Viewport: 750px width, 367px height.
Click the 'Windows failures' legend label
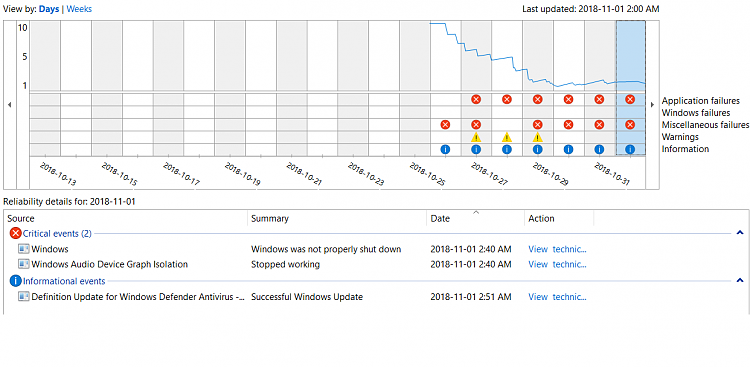tap(696, 113)
